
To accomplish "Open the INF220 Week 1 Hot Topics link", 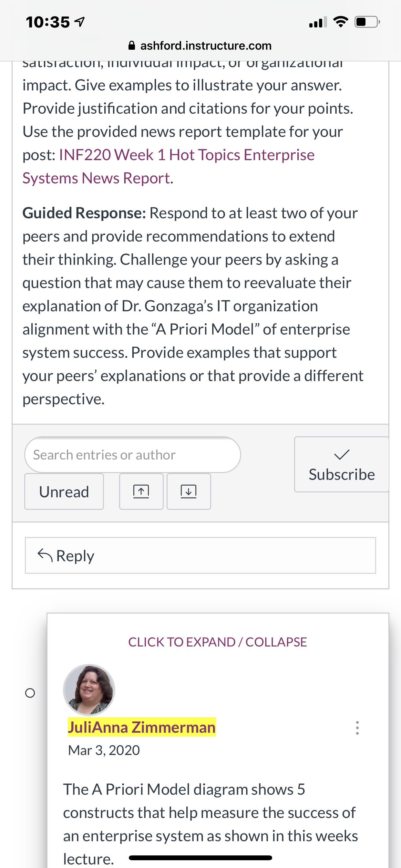I will [x=169, y=166].
